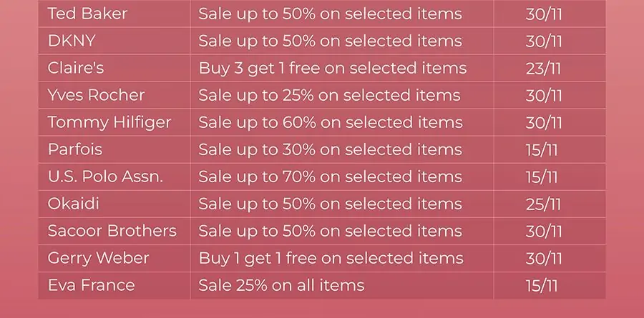Screen dimensions: 644x318
Task: Click the Okaidi brand name
Action: coord(74,204)
